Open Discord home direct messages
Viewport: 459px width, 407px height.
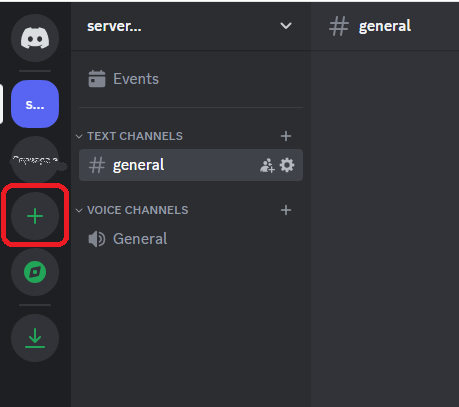[35, 38]
